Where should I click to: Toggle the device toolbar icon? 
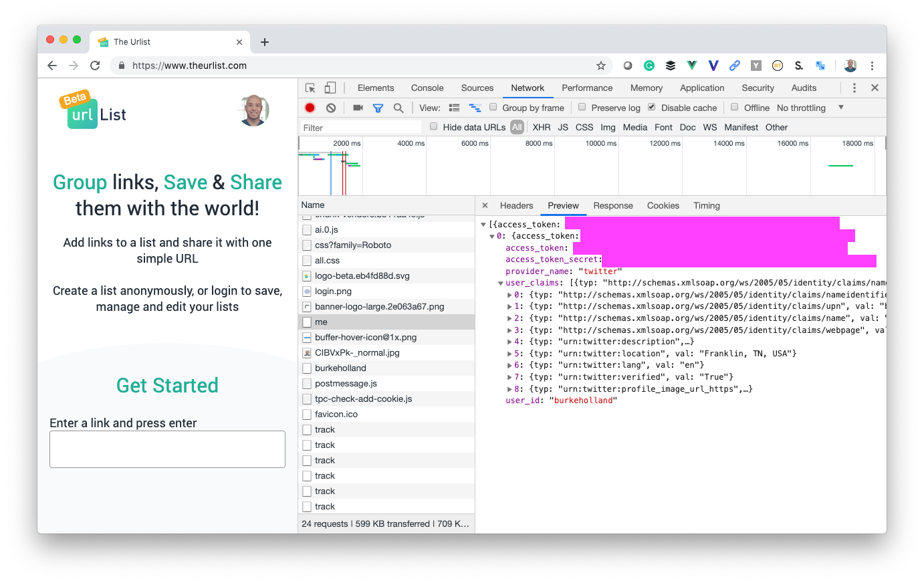pos(330,88)
